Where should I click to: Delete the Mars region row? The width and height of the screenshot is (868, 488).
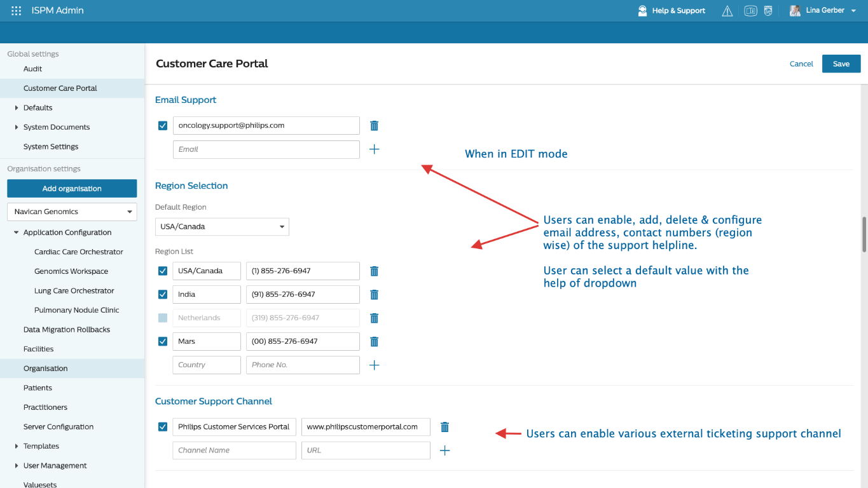[x=375, y=342]
